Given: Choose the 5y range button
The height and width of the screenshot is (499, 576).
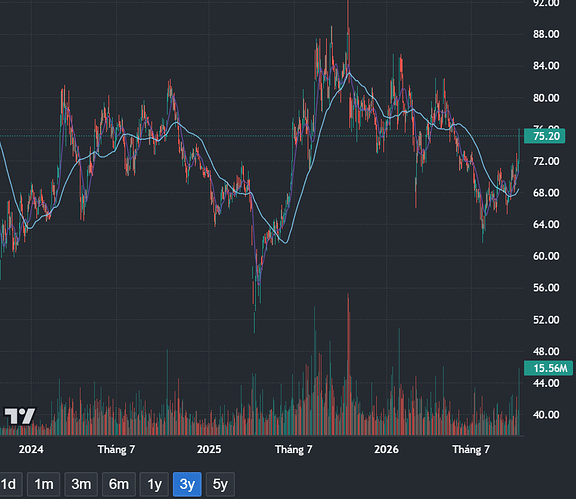Looking at the screenshot, I should tap(220, 484).
